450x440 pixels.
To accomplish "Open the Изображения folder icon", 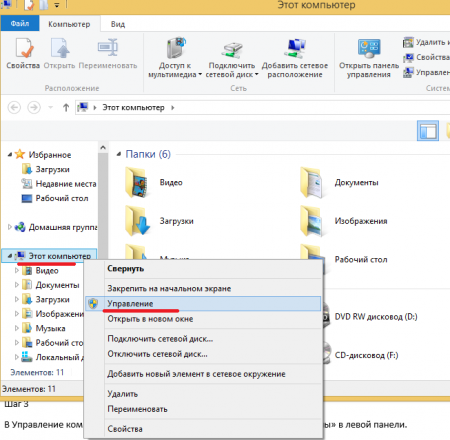I will [x=311, y=221].
